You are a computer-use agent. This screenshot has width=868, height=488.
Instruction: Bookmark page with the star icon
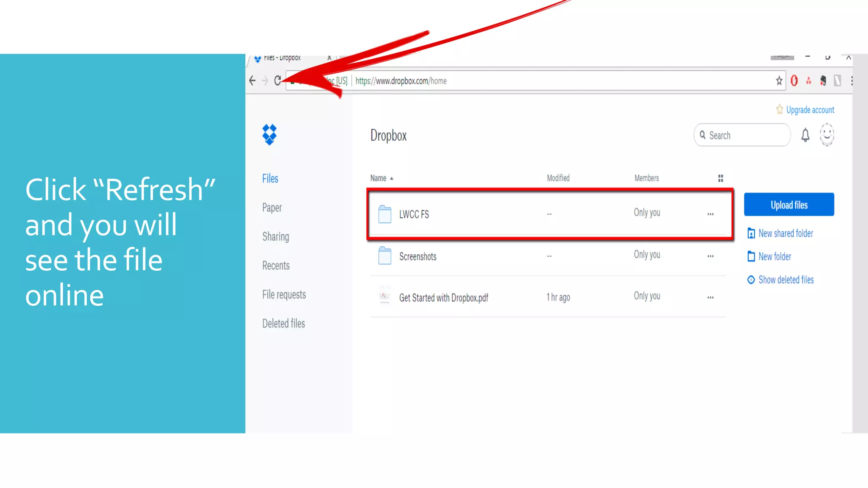(779, 80)
